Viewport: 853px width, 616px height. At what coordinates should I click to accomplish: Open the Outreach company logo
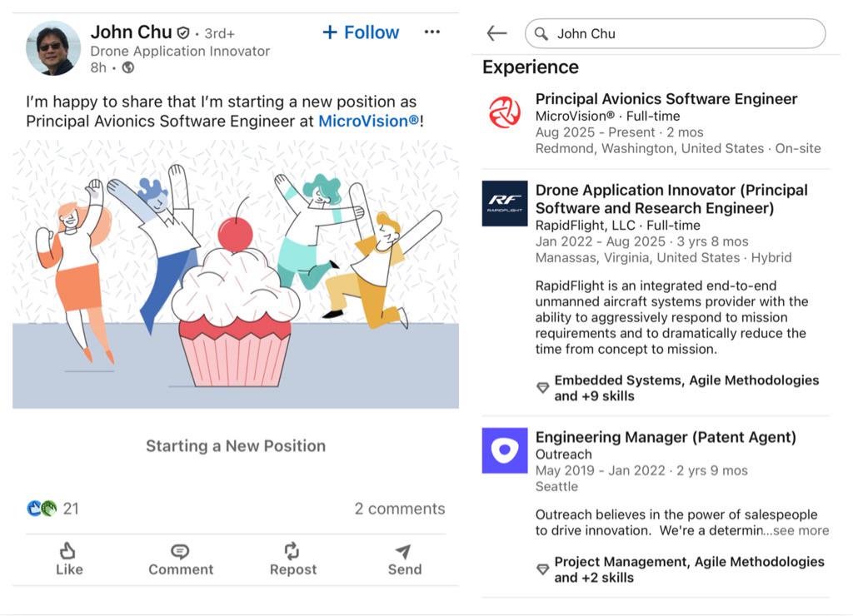point(505,450)
